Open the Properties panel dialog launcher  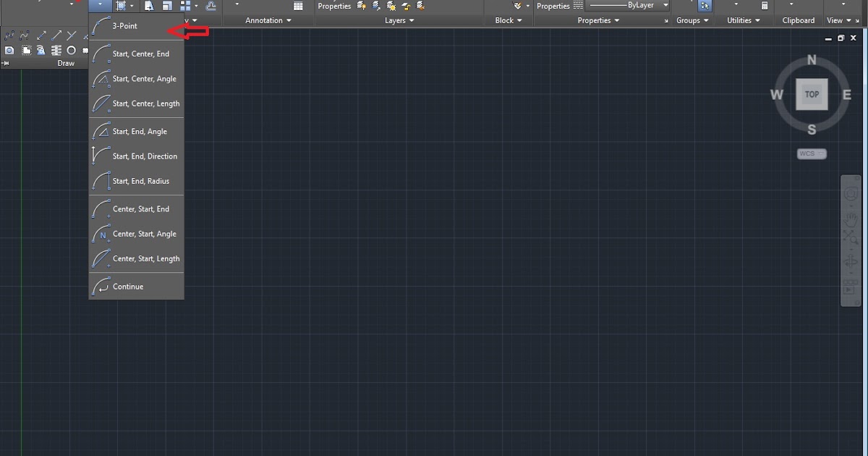click(x=667, y=20)
